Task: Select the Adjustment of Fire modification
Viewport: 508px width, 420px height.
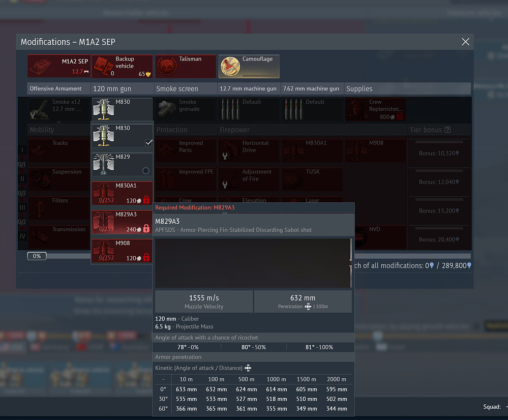Action: (x=249, y=179)
